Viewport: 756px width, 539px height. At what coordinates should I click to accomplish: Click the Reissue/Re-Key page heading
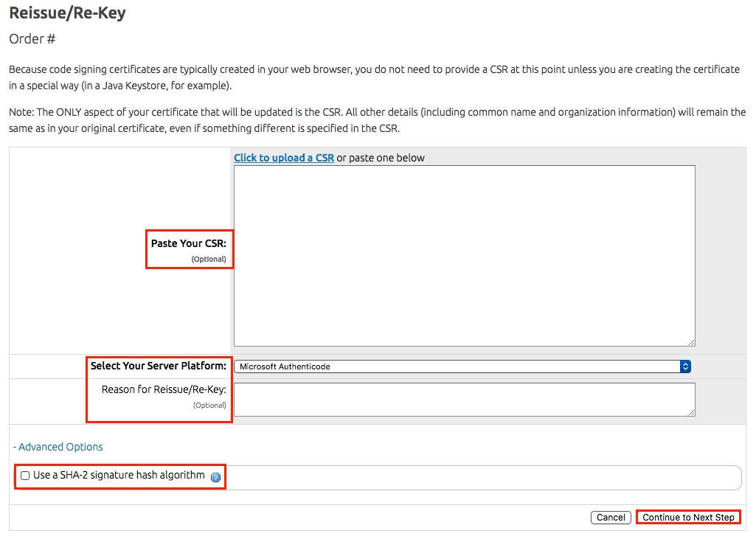click(67, 13)
